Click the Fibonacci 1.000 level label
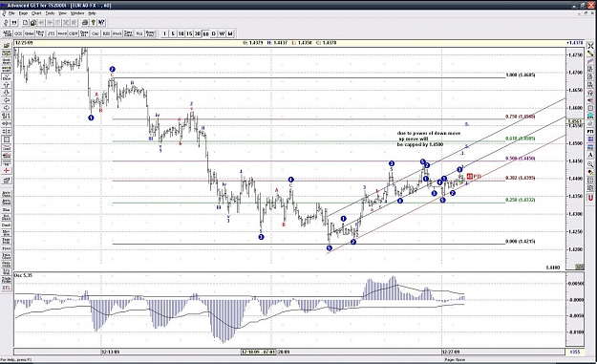The height and width of the screenshot is (364, 597). (x=520, y=75)
